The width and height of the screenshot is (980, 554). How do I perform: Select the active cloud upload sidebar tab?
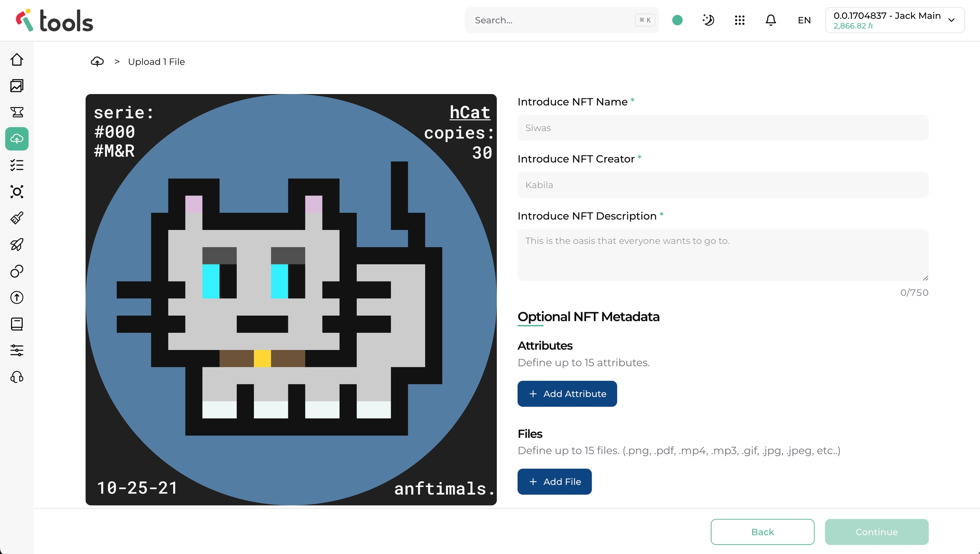17,139
